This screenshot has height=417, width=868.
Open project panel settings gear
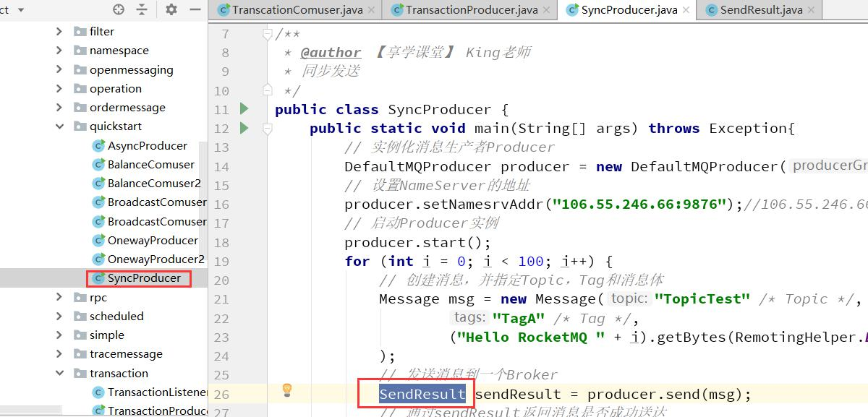click(x=171, y=9)
